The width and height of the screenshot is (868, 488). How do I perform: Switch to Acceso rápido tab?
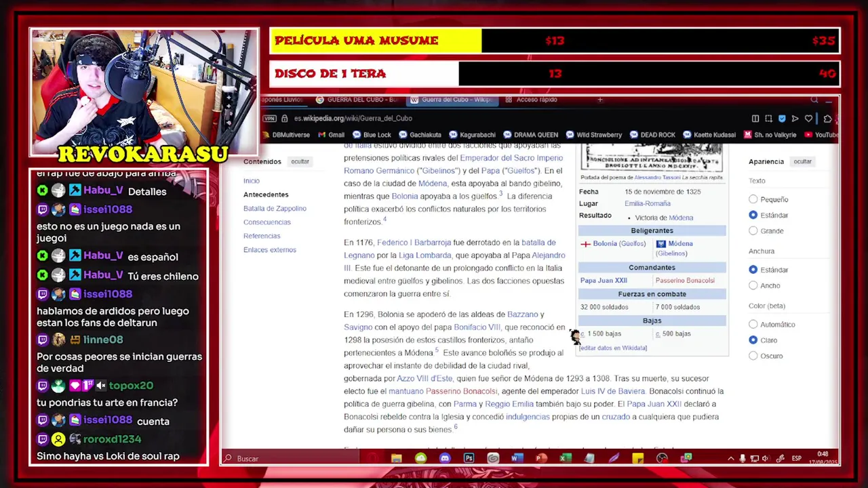(531, 100)
